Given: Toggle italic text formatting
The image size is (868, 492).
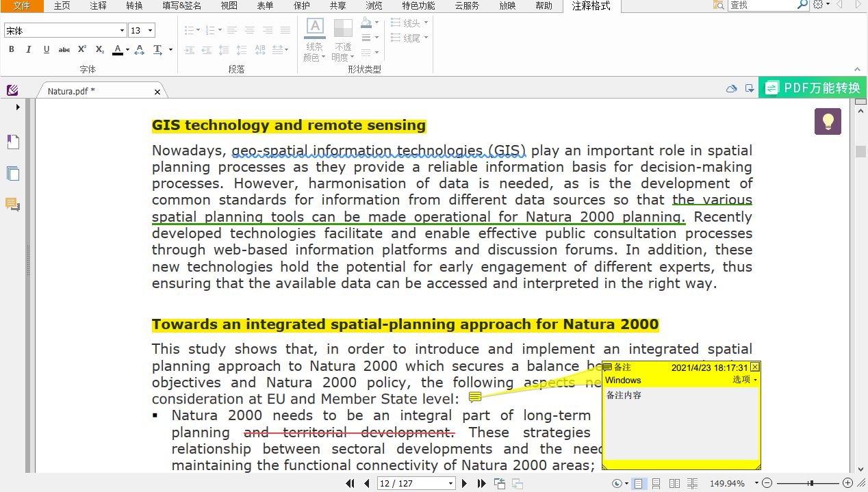Looking at the screenshot, I should click(x=29, y=49).
